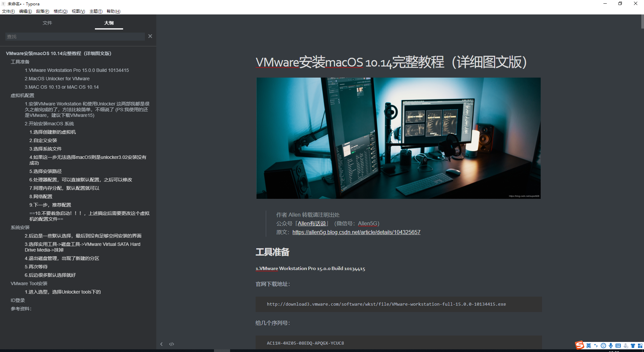
Task: Jump to outline title VMware安装macOS 10.14完整教程
Action: (59, 53)
